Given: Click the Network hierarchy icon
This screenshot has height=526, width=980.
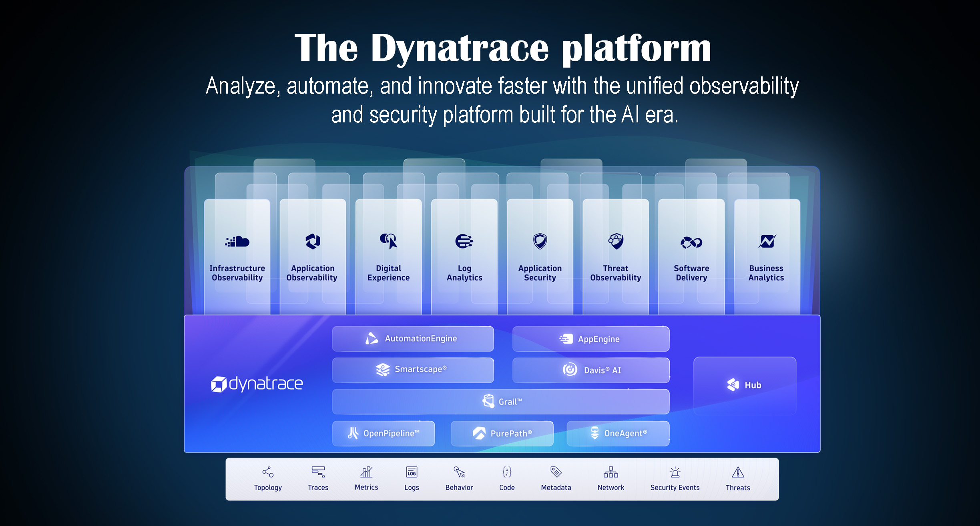Looking at the screenshot, I should point(611,472).
